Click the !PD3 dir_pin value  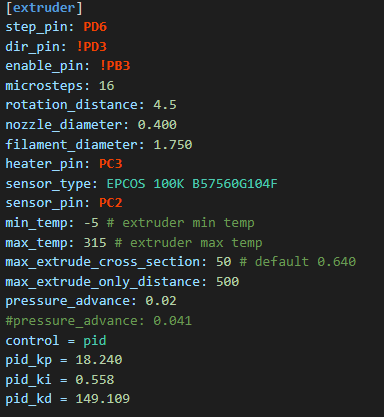91,47
